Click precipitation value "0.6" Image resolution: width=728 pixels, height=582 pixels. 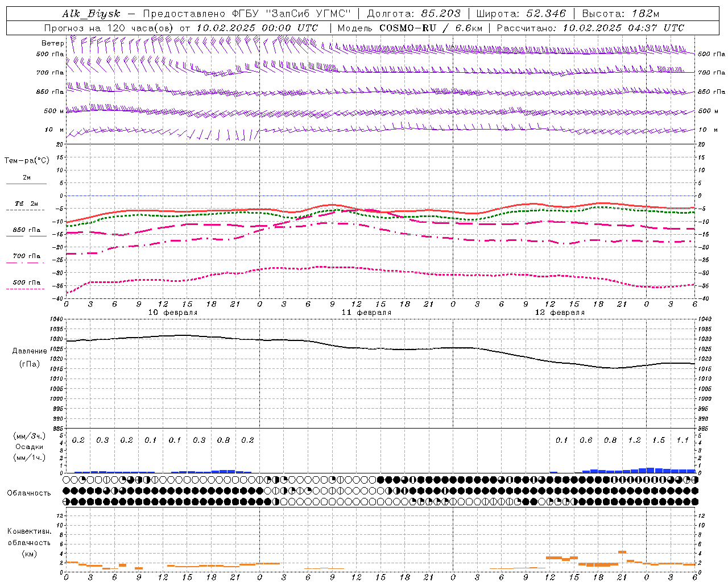pyautogui.click(x=586, y=440)
